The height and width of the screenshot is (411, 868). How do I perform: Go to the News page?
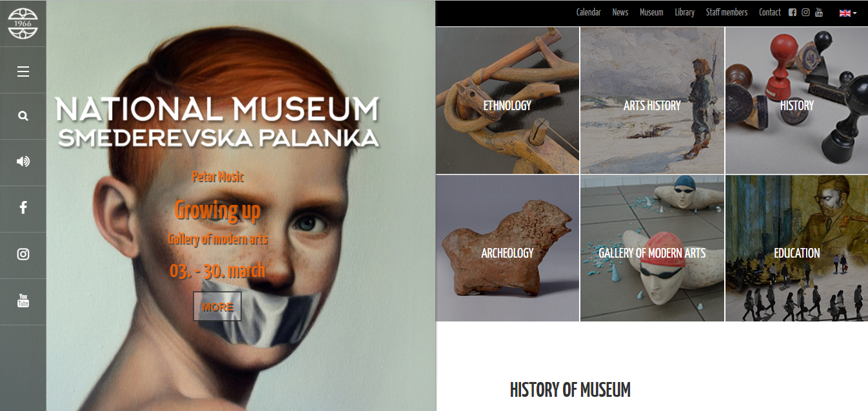point(620,12)
